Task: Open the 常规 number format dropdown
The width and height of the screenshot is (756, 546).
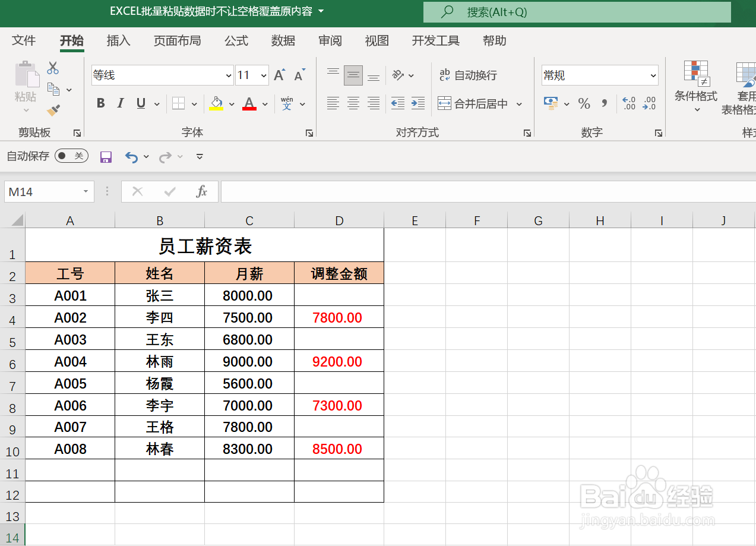Action: tap(653, 75)
